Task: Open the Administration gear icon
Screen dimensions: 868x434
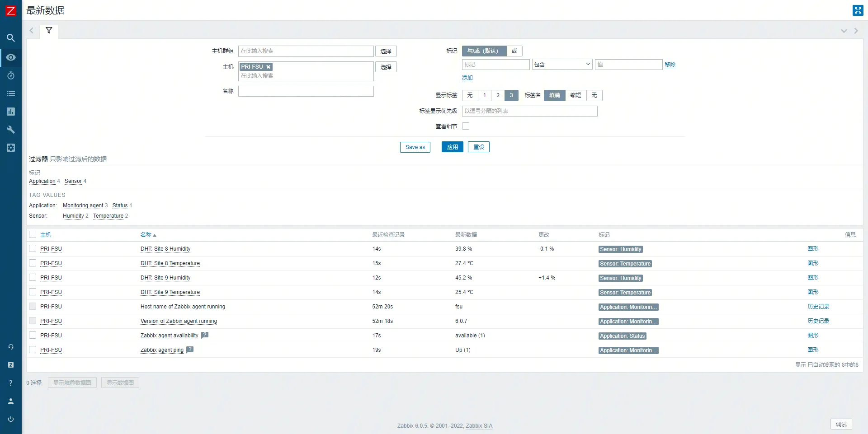Action: tap(11, 148)
